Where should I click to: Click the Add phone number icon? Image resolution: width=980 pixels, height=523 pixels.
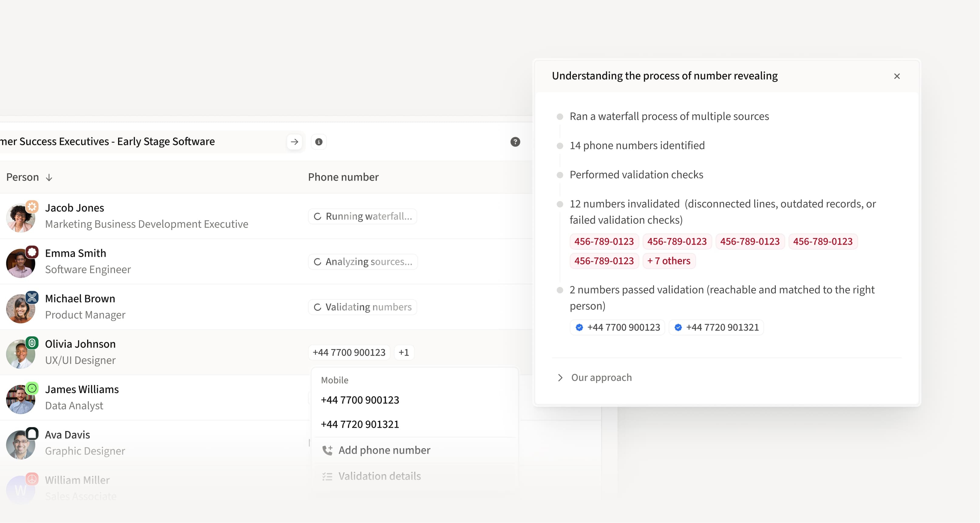tap(327, 450)
